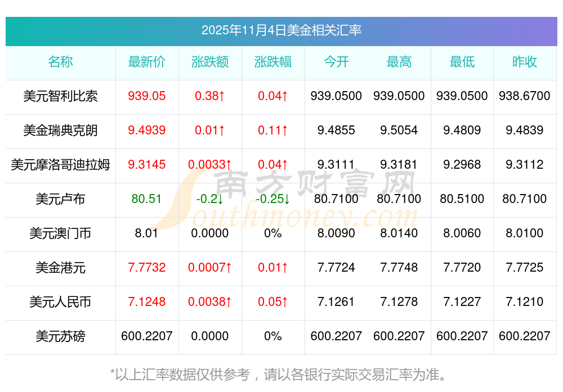The height and width of the screenshot is (392, 563).
Task: Click previous close 9.4839
Action: click(525, 130)
